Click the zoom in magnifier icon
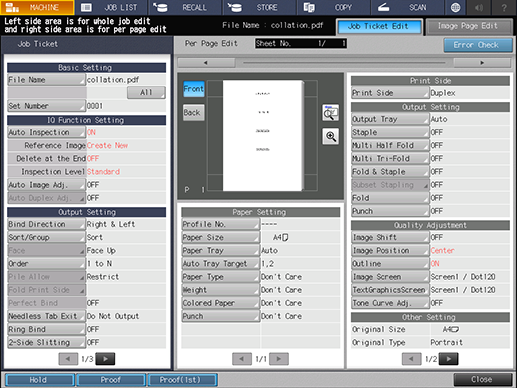Screen dimensions: 517x388 [x=330, y=136]
